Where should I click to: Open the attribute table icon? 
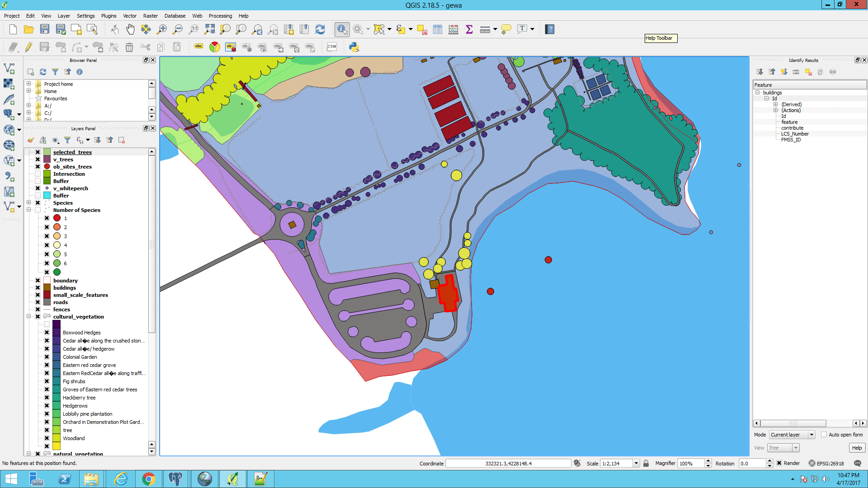(x=438, y=29)
